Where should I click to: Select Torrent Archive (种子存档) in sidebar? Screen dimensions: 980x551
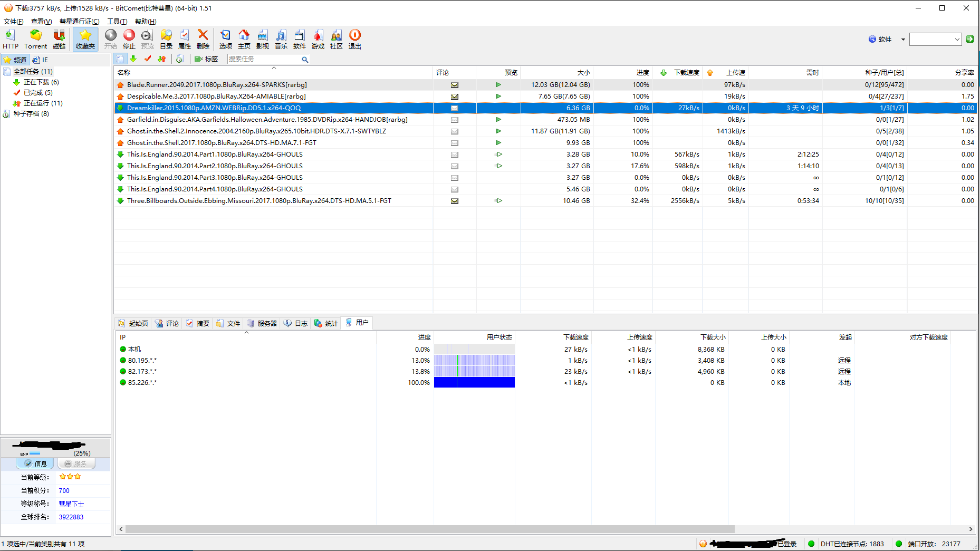click(x=31, y=114)
